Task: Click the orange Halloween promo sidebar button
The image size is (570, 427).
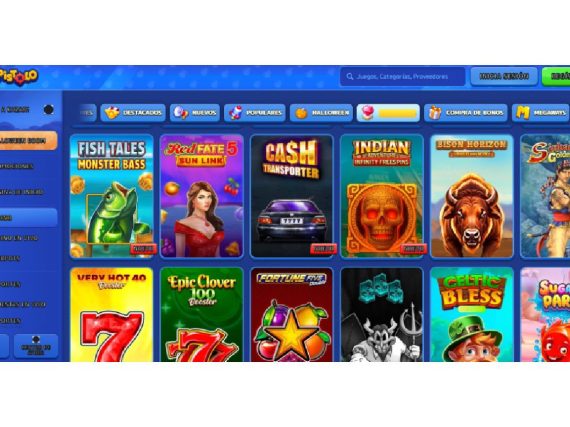Action: point(28,140)
